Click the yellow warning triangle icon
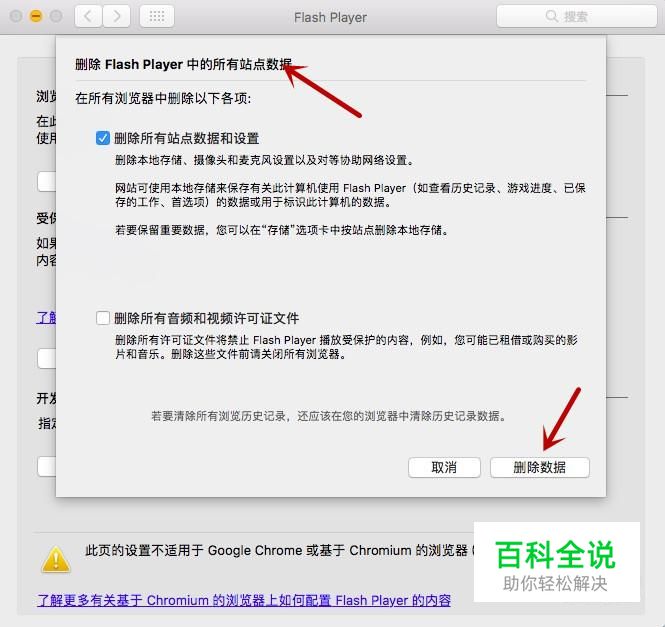The height and width of the screenshot is (627, 665). tap(56, 559)
